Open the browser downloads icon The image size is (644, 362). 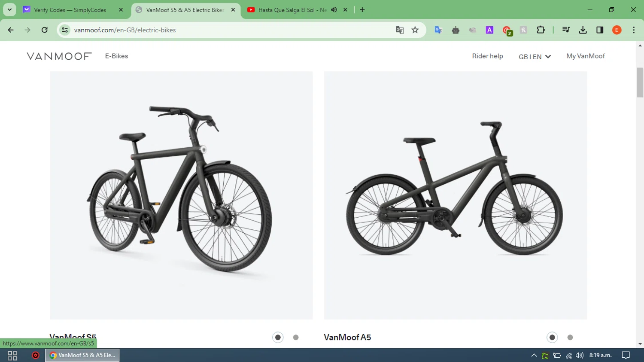point(583,30)
